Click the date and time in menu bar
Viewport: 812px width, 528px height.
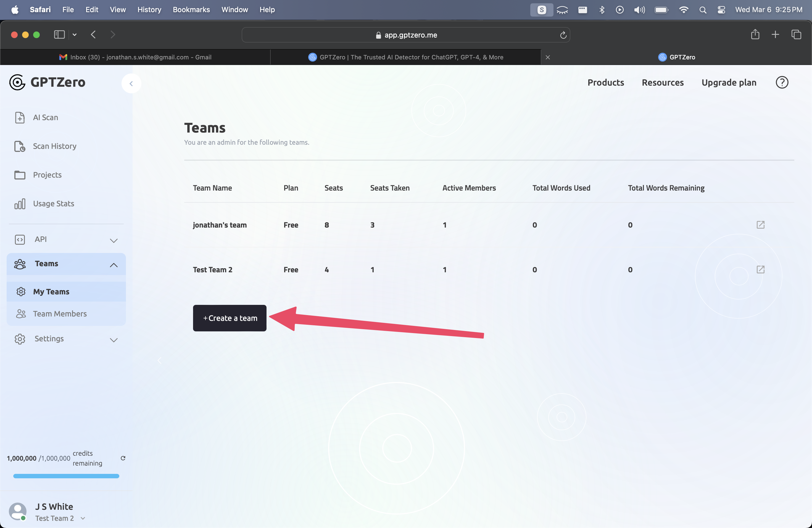[769, 10]
